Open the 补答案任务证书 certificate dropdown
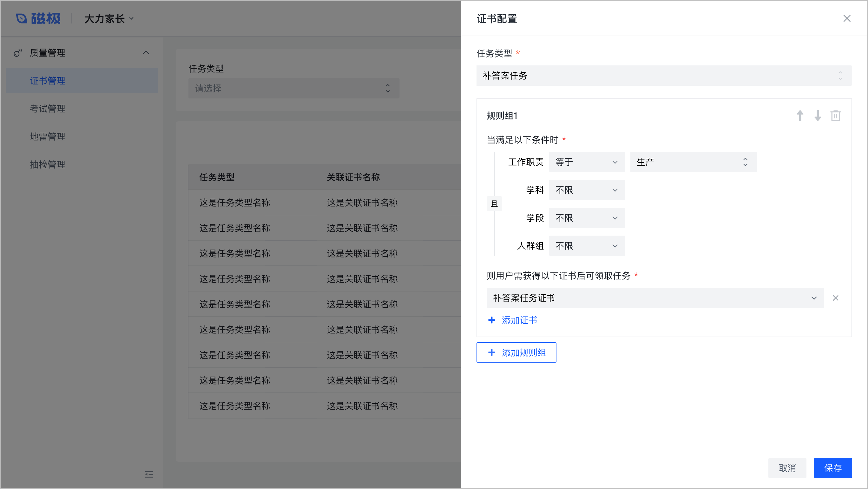Screen dimensions: 868x489 655,298
